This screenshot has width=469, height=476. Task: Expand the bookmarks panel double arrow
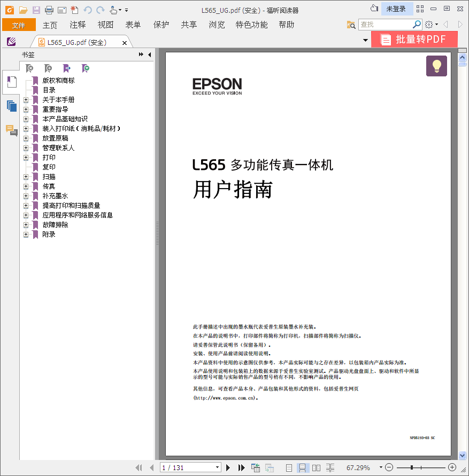[x=141, y=54]
